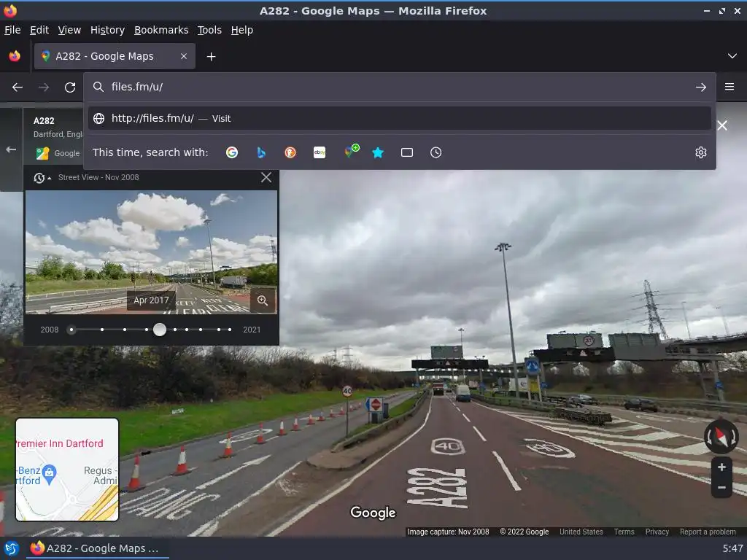Click the Google label in side panel
747x560 pixels.
66,153
